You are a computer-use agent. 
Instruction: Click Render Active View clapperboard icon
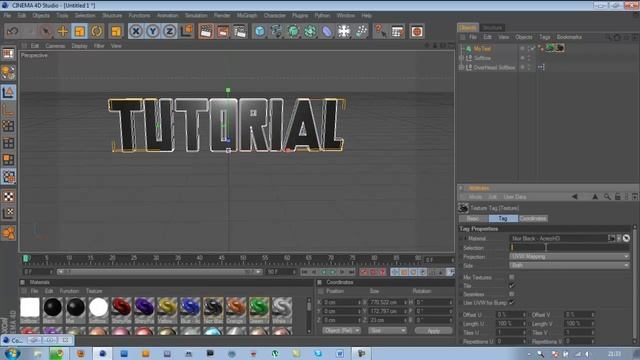pos(206,31)
